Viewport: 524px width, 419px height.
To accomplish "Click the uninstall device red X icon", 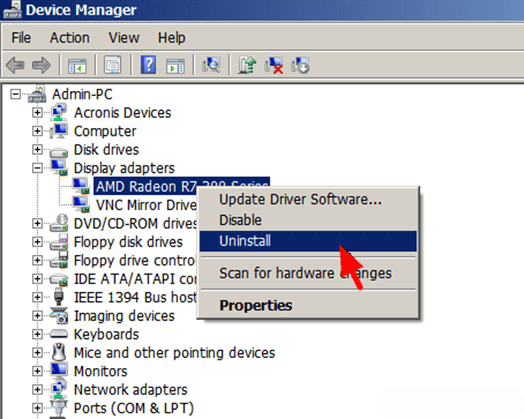I will coord(273,65).
